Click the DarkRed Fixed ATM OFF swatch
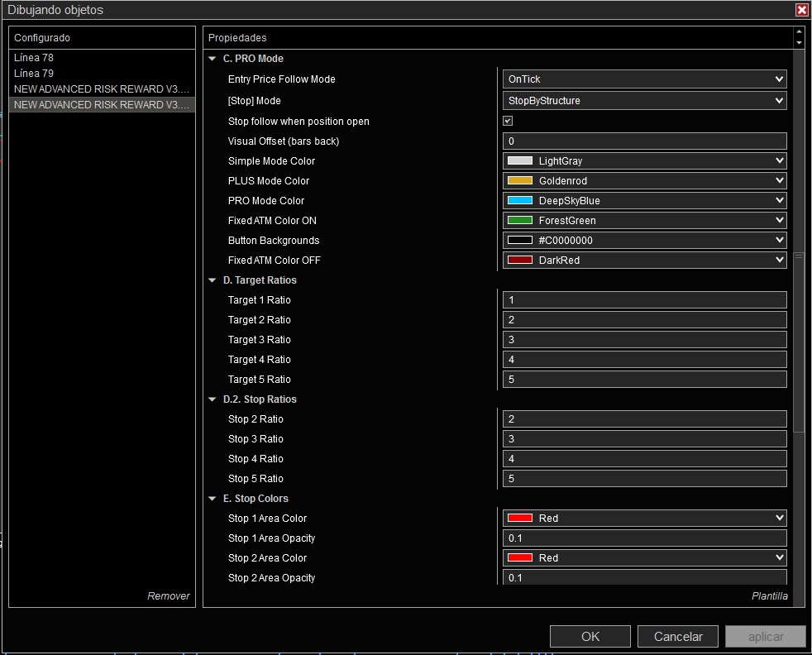This screenshot has height=655, width=812. [520, 261]
